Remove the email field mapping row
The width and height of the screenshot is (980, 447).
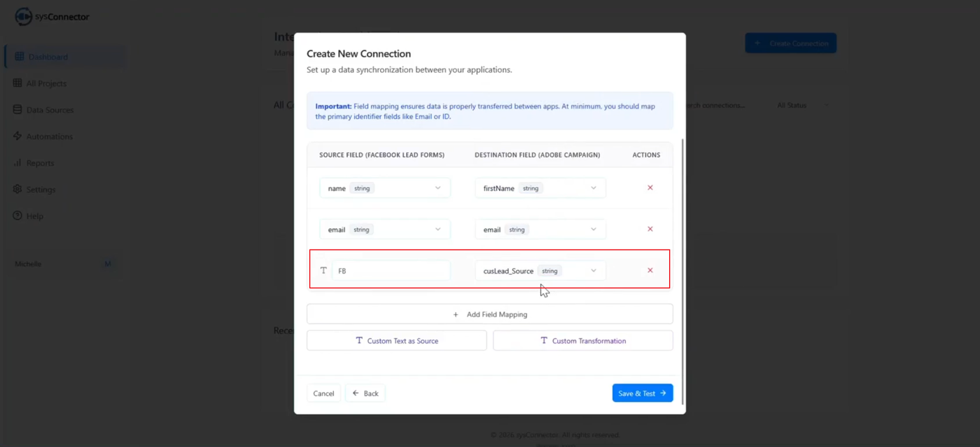650,229
